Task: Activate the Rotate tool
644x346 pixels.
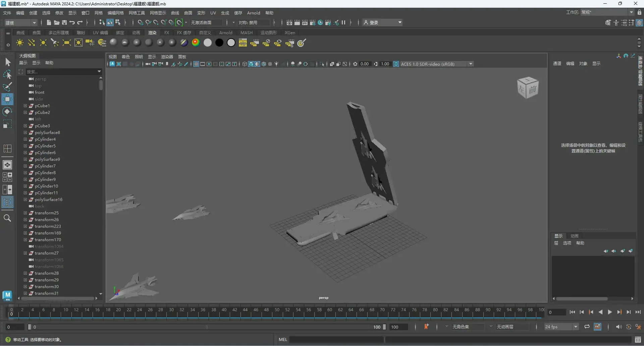Action: coord(7,112)
